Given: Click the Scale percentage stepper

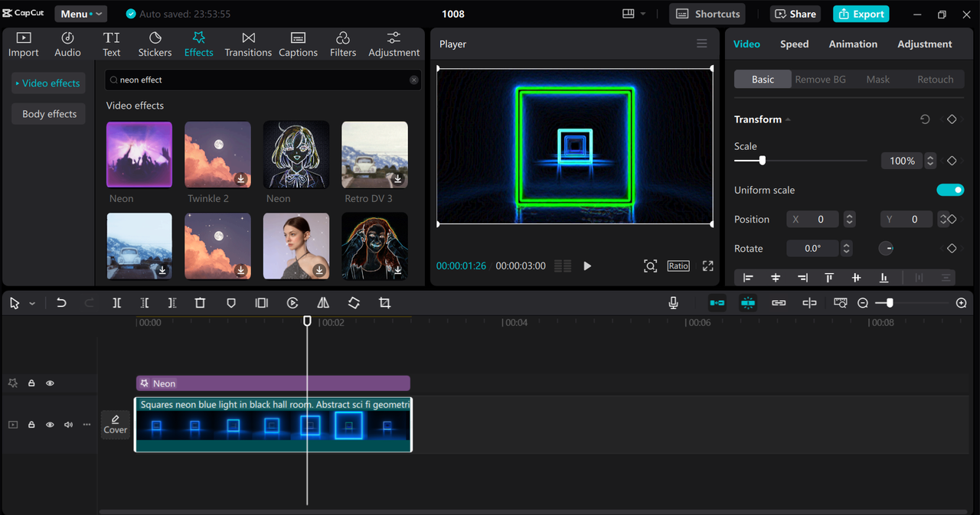Looking at the screenshot, I should 930,161.
